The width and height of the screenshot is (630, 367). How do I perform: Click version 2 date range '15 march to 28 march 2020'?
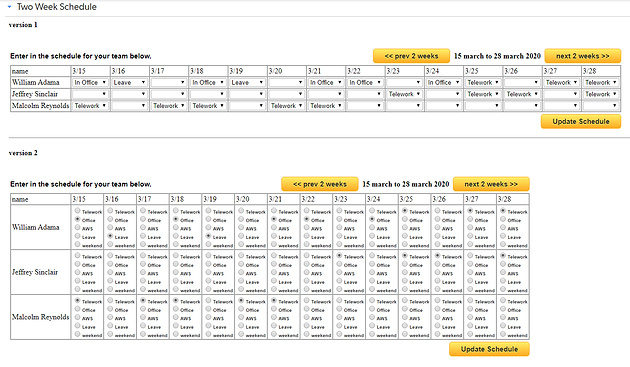coord(406,184)
